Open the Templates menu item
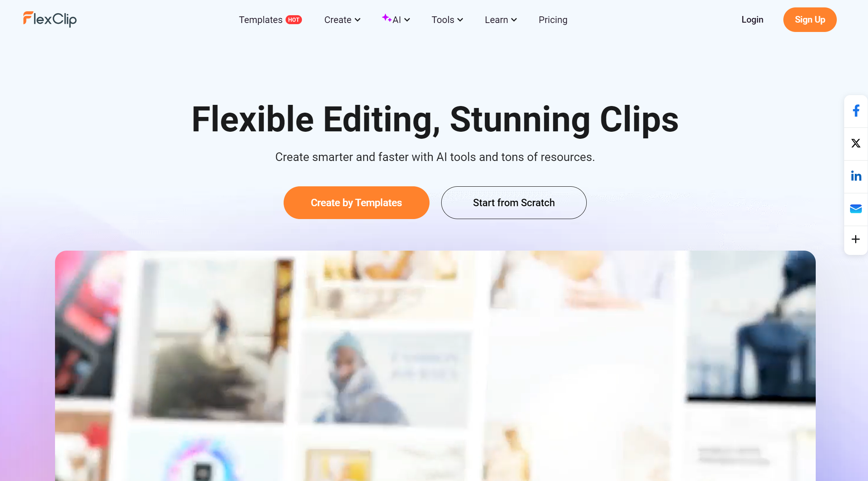The width and height of the screenshot is (868, 481). (x=261, y=19)
